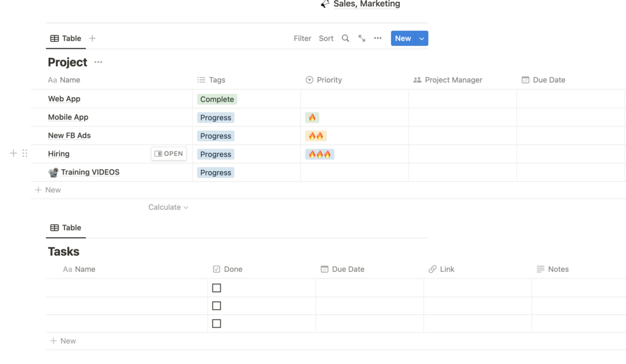Open the Project database options ellipsis
626x364 pixels.
[x=98, y=62]
